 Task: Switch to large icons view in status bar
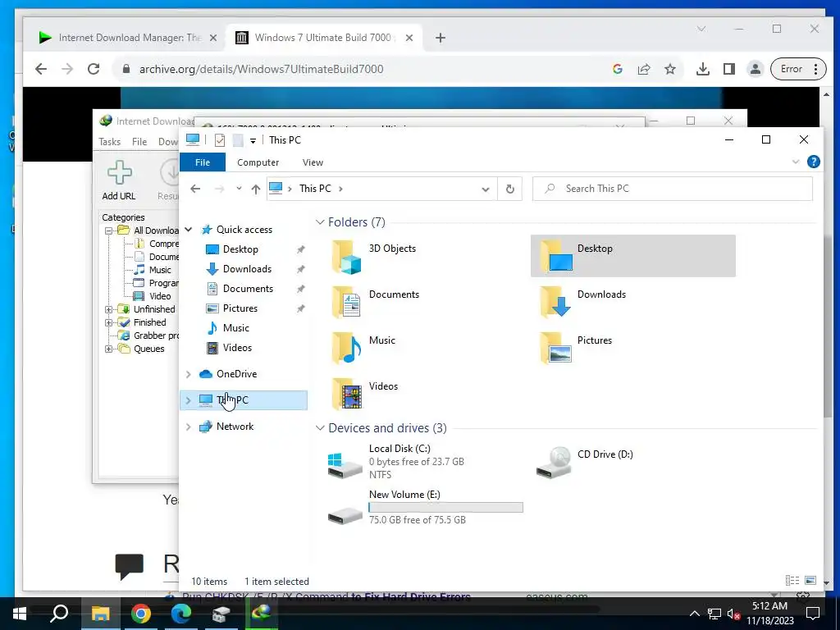(810, 580)
